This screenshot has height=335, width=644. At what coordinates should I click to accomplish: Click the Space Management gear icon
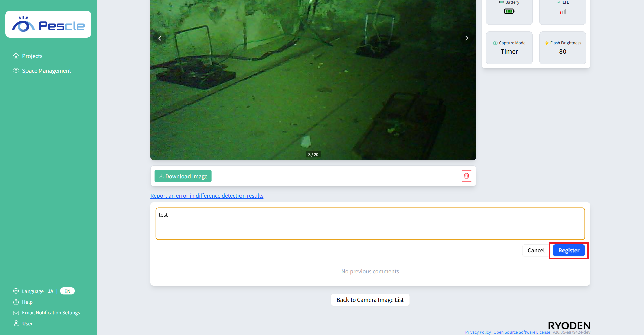(16, 70)
